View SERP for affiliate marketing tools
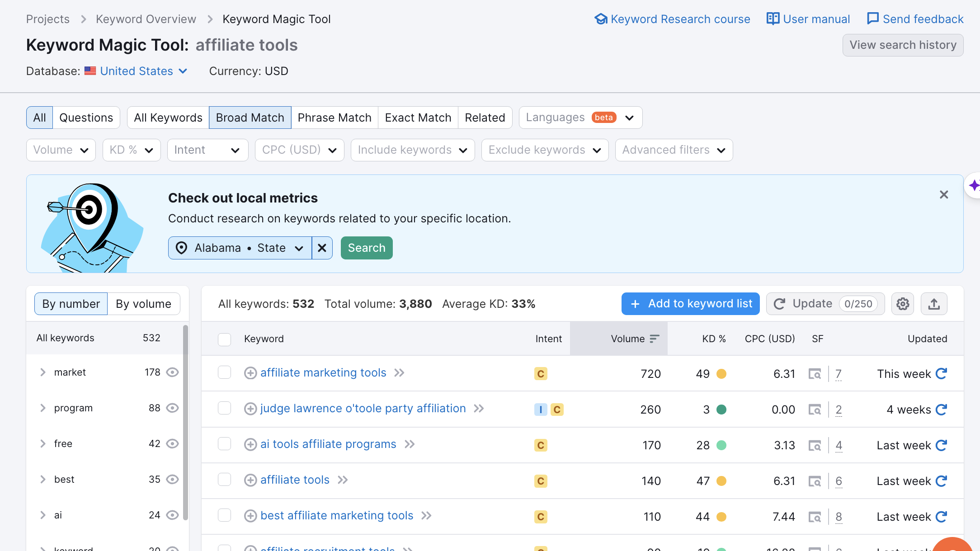This screenshot has height=551, width=980. (x=815, y=374)
